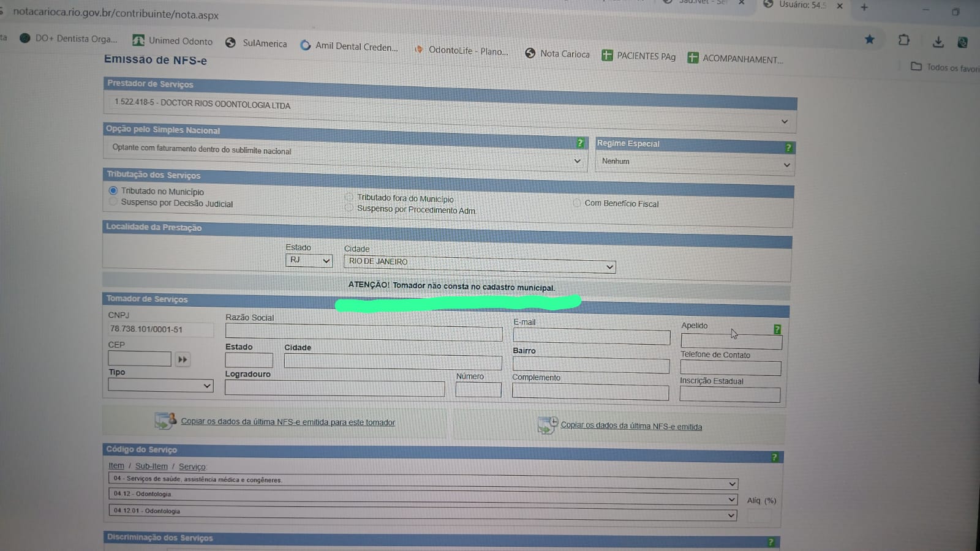The height and width of the screenshot is (551, 980).
Task: Expand the Estado RJ dropdown
Action: tap(309, 260)
